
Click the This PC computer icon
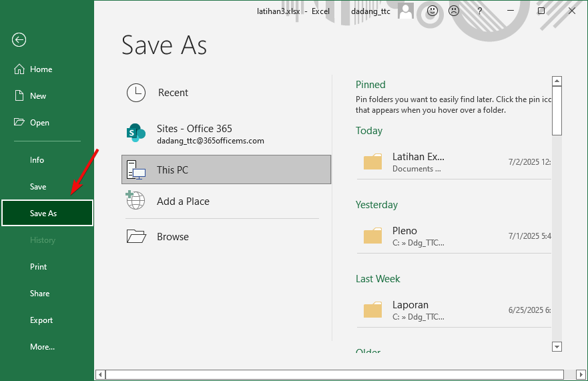click(136, 170)
